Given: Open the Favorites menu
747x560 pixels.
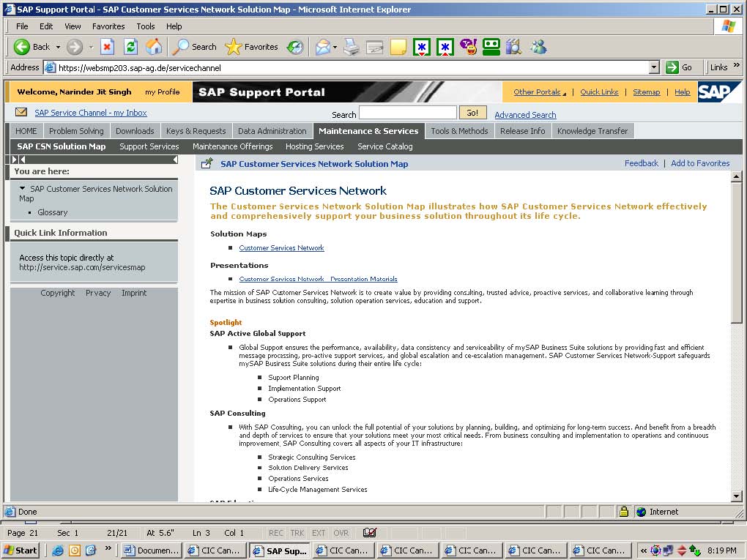Looking at the screenshot, I should tap(108, 26).
